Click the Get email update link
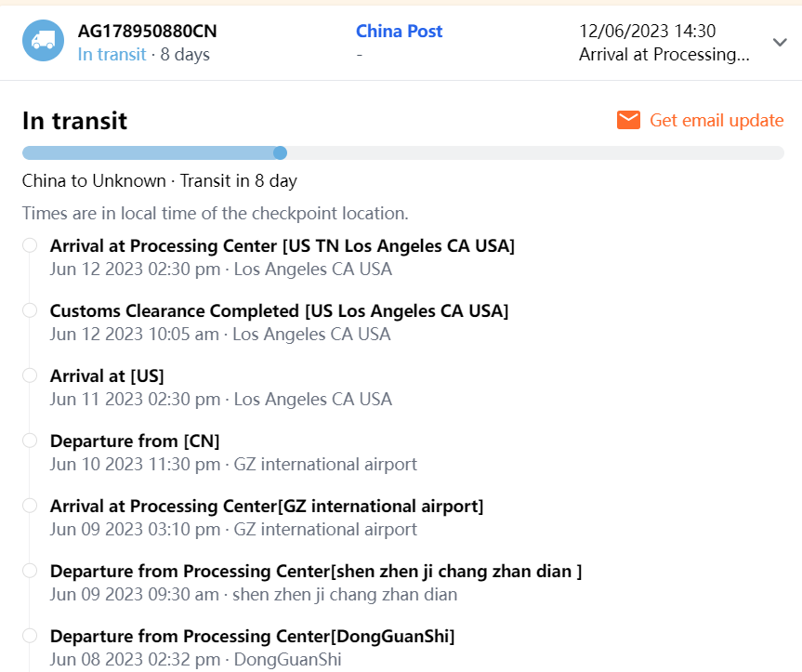Image resolution: width=802 pixels, height=672 pixels. click(717, 120)
